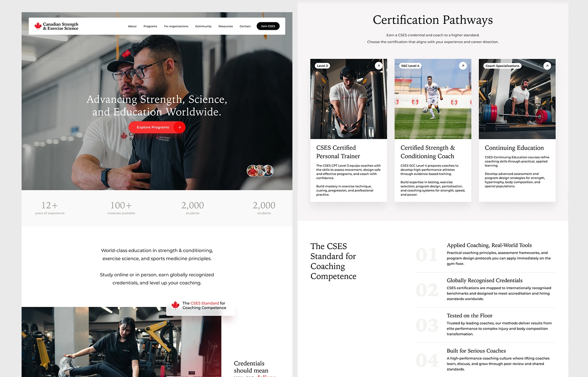Open the Resources nav item

tap(225, 26)
